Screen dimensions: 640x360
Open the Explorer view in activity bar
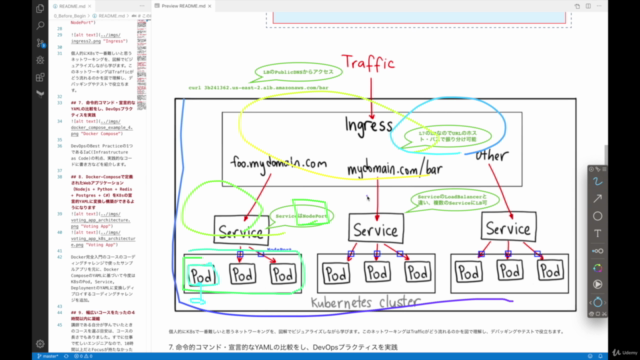40,8
